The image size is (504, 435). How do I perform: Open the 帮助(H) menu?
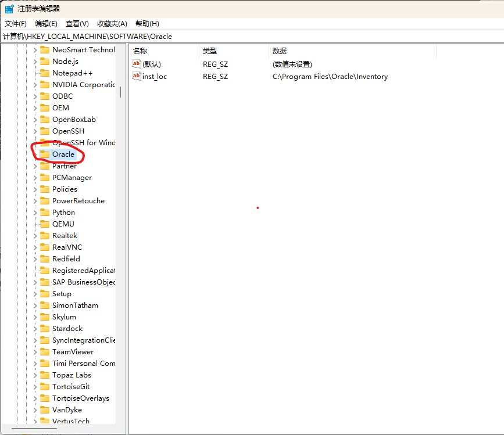point(147,24)
